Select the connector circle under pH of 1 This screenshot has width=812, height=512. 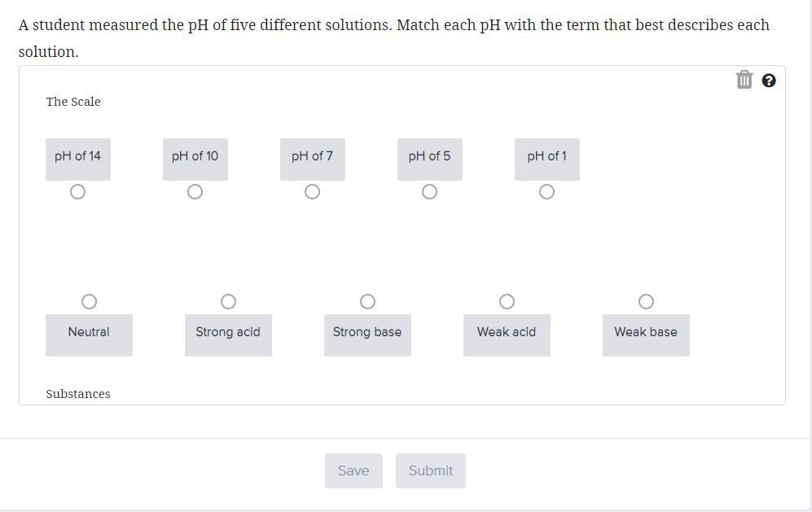tap(546, 192)
